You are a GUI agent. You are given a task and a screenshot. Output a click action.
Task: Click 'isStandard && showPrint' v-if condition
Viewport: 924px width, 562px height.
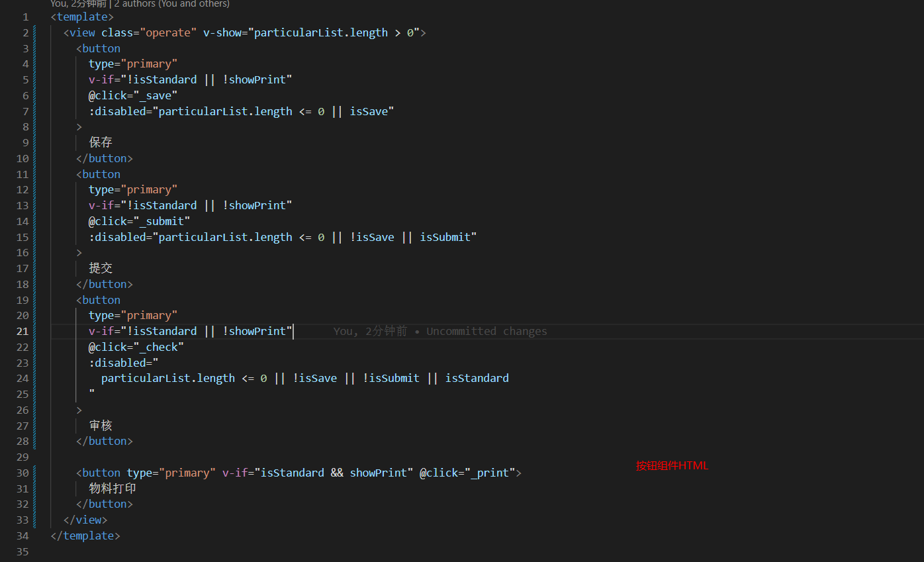(x=334, y=473)
